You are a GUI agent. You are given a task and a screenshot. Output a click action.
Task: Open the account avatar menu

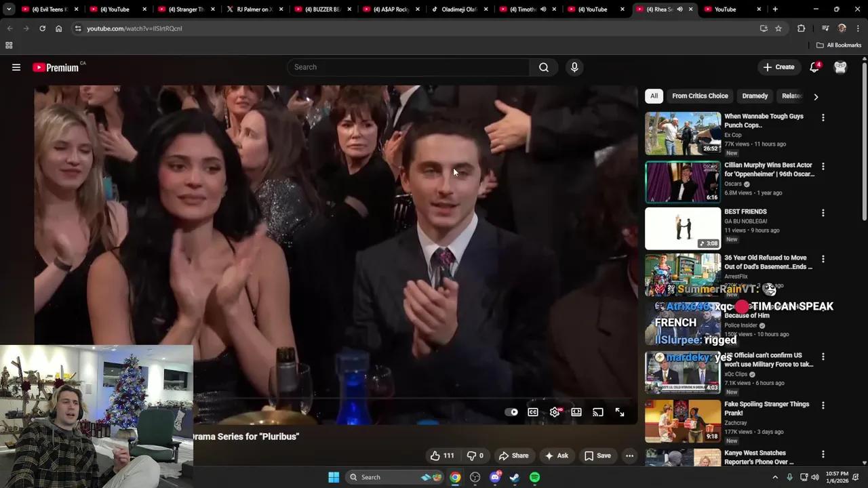point(840,67)
